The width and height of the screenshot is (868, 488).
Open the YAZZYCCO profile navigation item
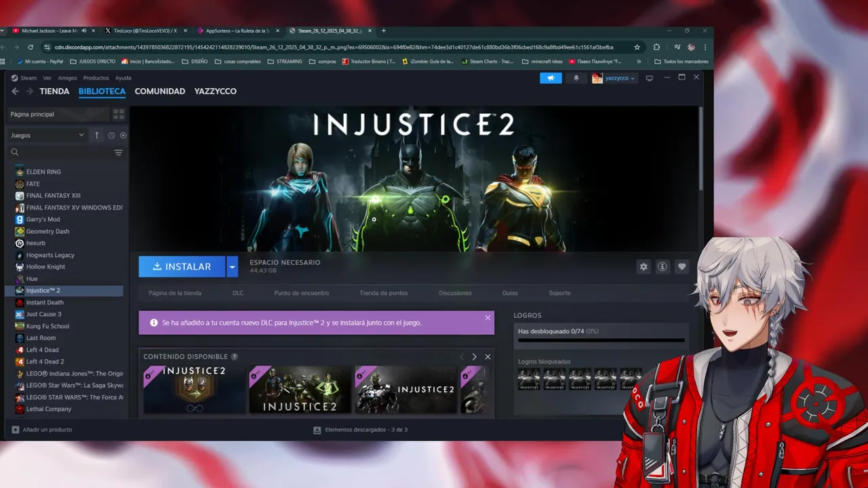[x=216, y=91]
